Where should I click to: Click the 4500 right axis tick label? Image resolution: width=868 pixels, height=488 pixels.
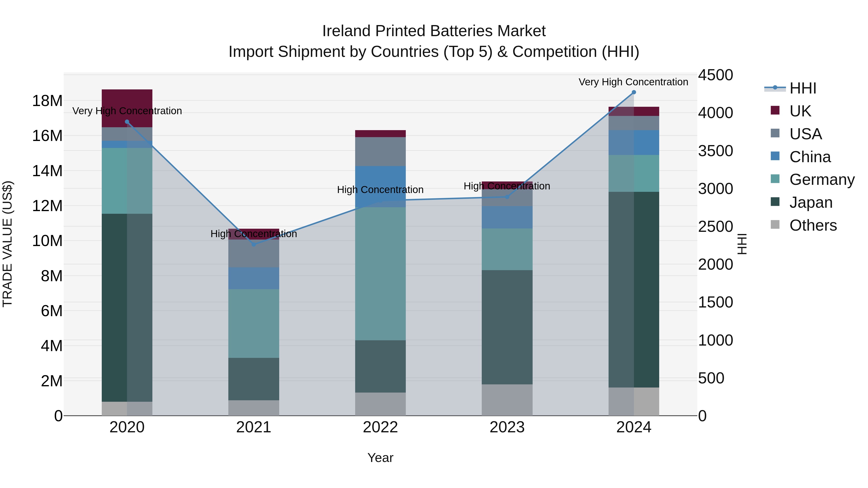716,75
